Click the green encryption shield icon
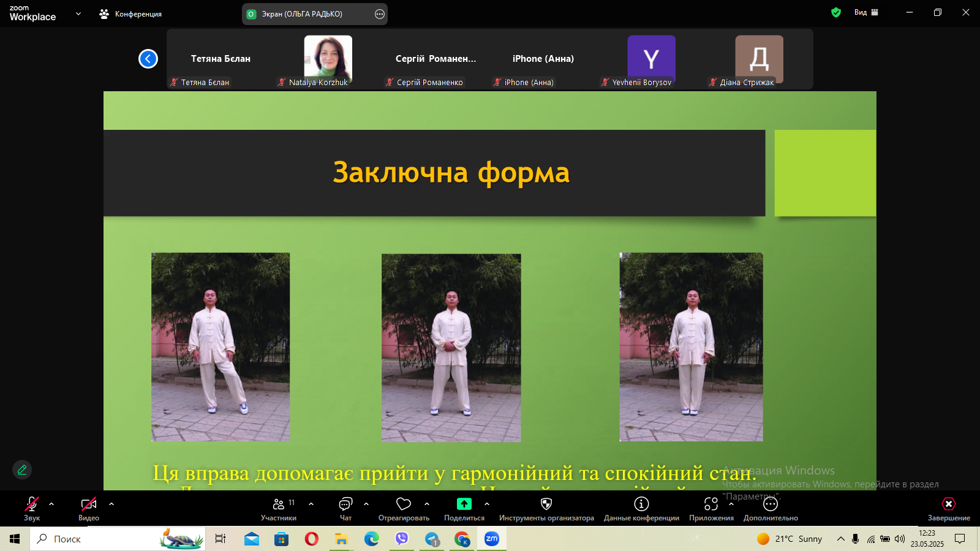Screen dimensions: 980x551 coord(836,12)
